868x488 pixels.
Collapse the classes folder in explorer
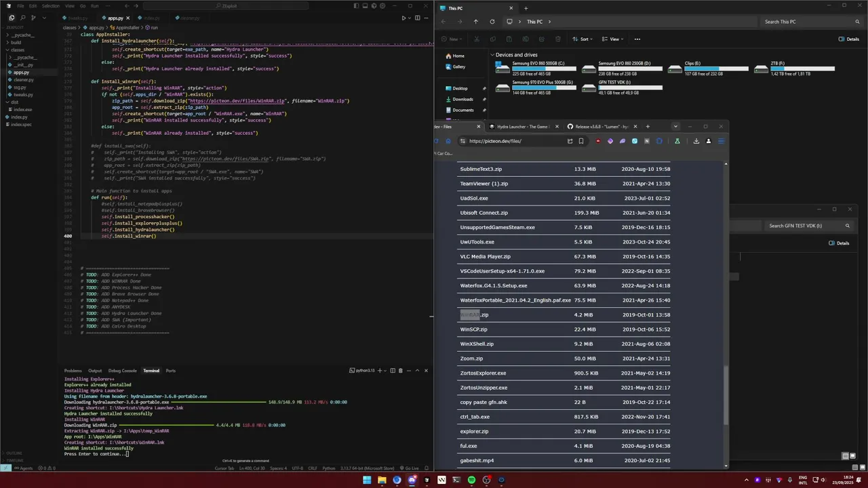(x=17, y=49)
